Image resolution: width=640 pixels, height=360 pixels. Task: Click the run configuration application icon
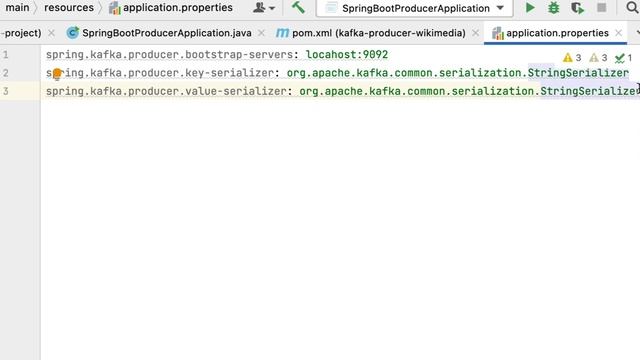331,8
